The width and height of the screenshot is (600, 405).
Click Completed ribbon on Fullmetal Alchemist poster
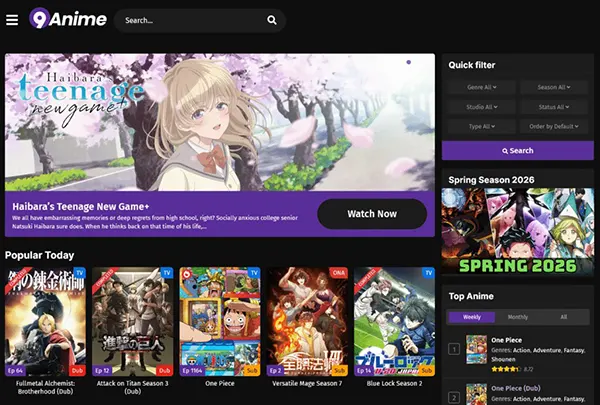pyautogui.click(x=17, y=279)
